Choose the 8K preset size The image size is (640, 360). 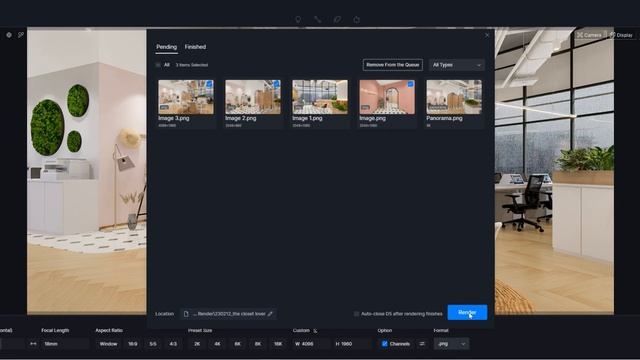(x=258, y=344)
